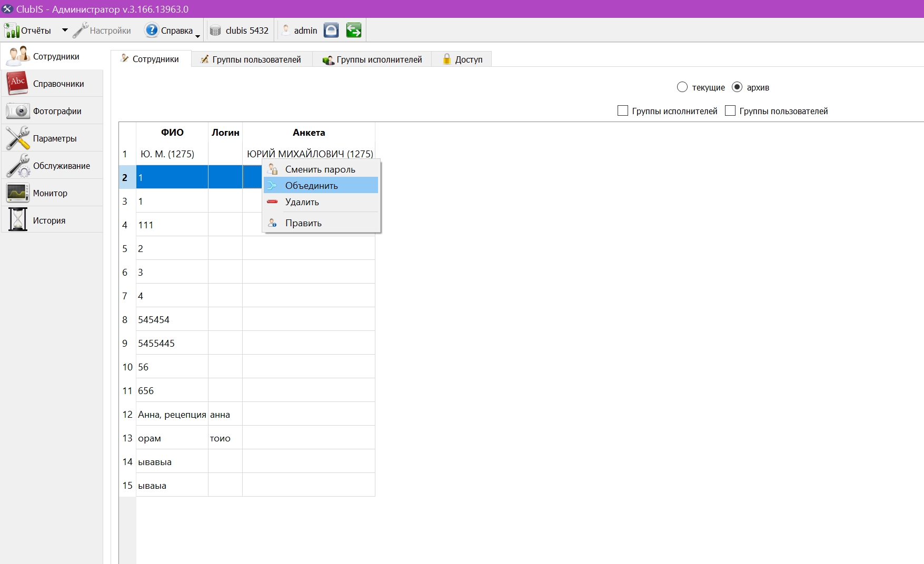
Task: Click the blue lock icon beside admin
Action: 331,31
